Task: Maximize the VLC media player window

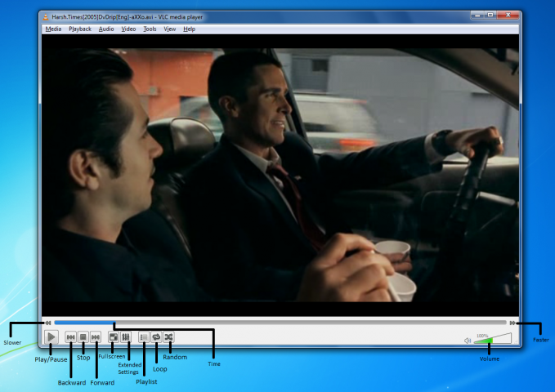Action: pos(490,16)
